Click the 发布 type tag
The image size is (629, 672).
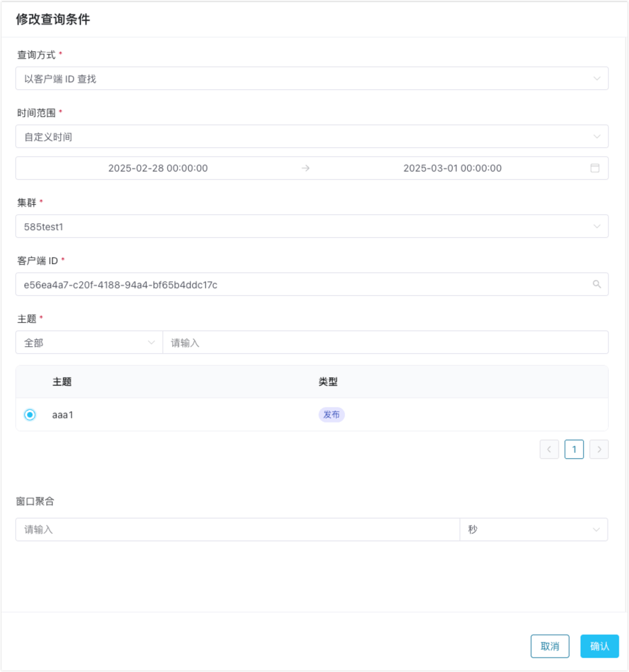[332, 415]
